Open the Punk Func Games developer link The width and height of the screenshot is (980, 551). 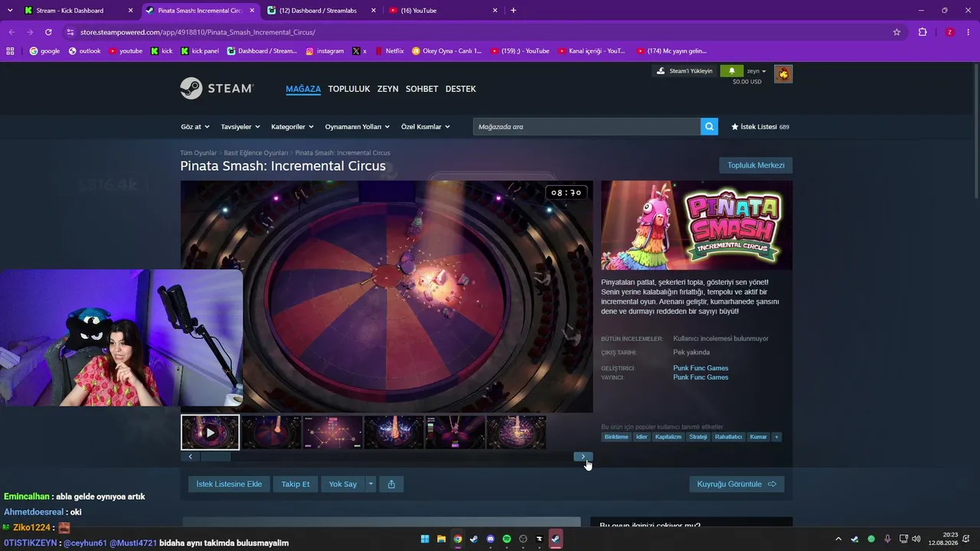pos(701,368)
